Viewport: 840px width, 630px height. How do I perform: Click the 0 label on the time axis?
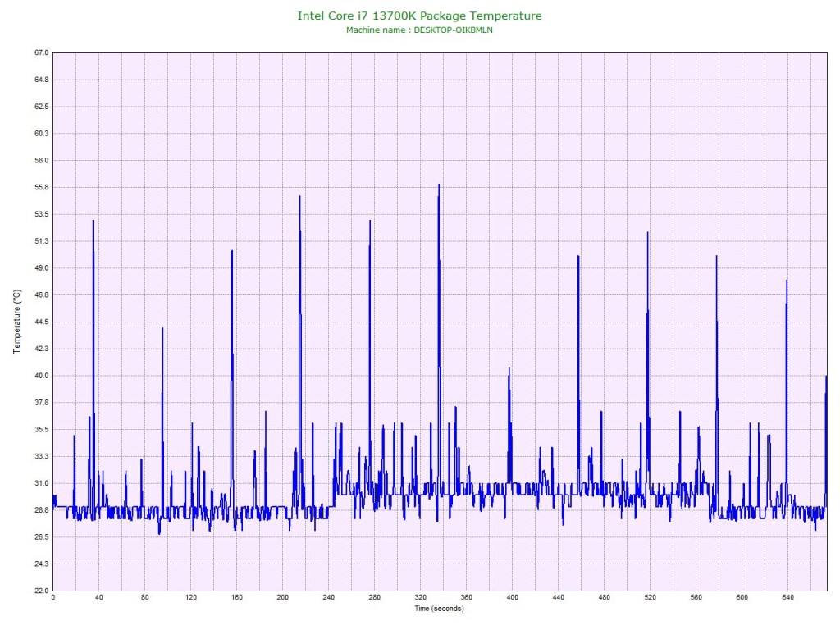(53, 598)
